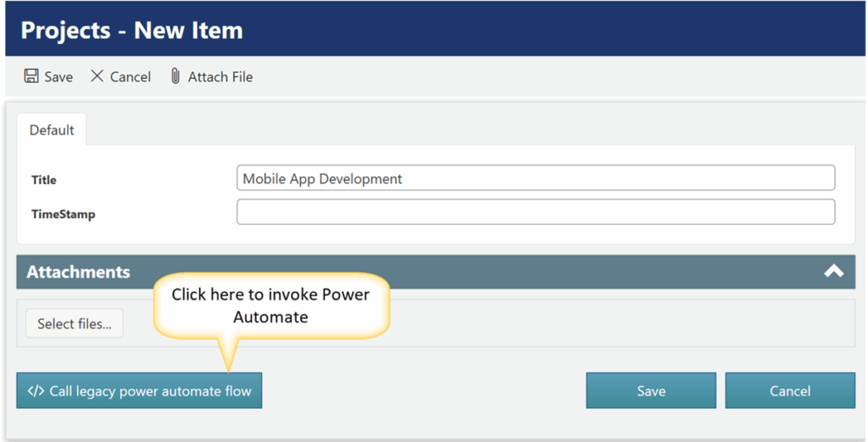Hit the bottom teal Cancel button

pyautogui.click(x=789, y=391)
